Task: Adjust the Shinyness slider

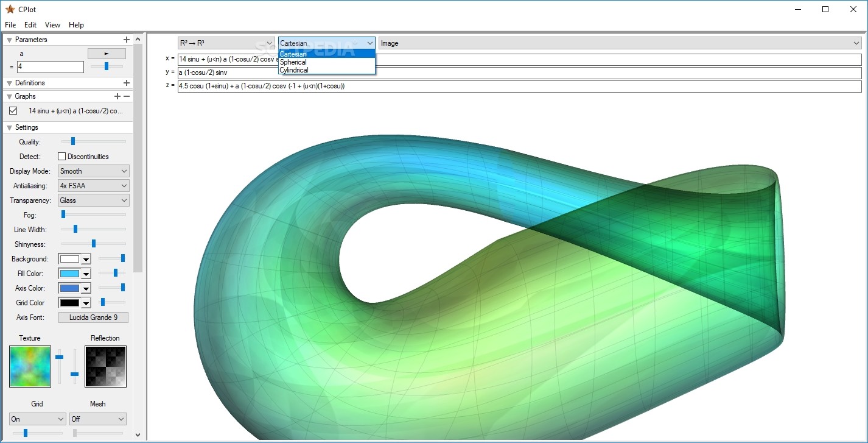Action: (x=93, y=244)
